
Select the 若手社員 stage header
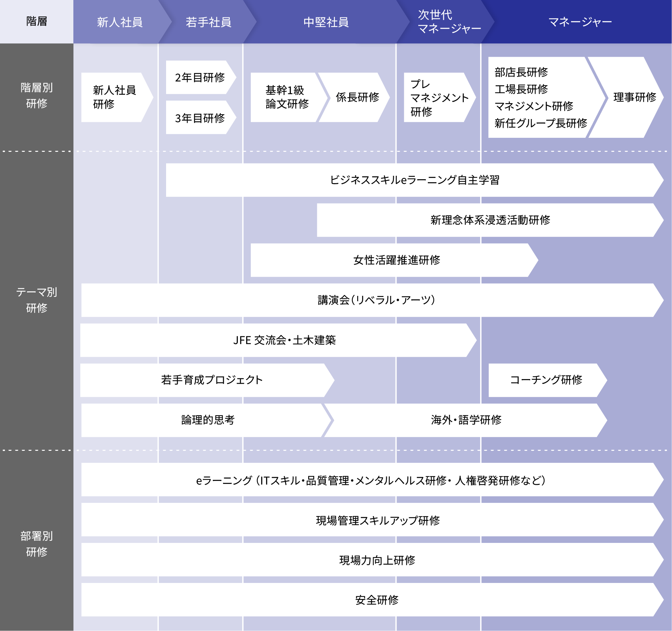(208, 22)
